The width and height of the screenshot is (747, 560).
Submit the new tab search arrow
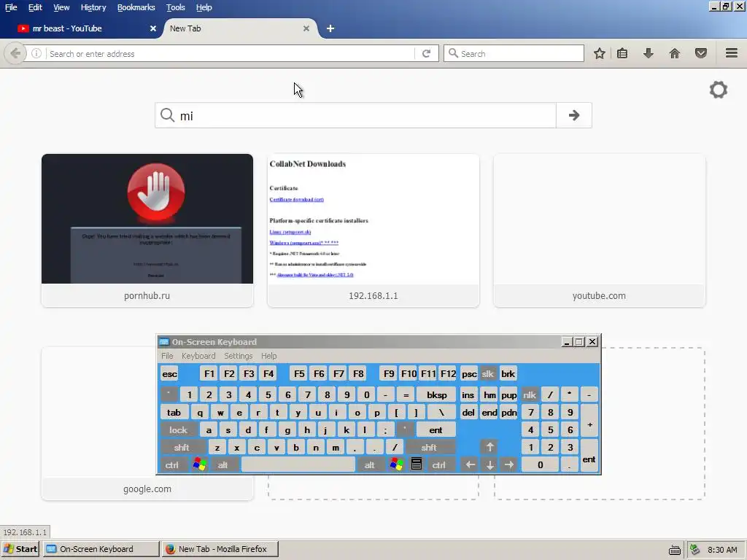point(574,115)
